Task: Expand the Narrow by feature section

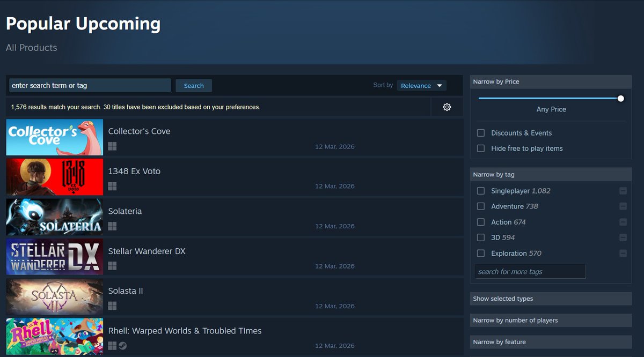Action: click(x=551, y=341)
